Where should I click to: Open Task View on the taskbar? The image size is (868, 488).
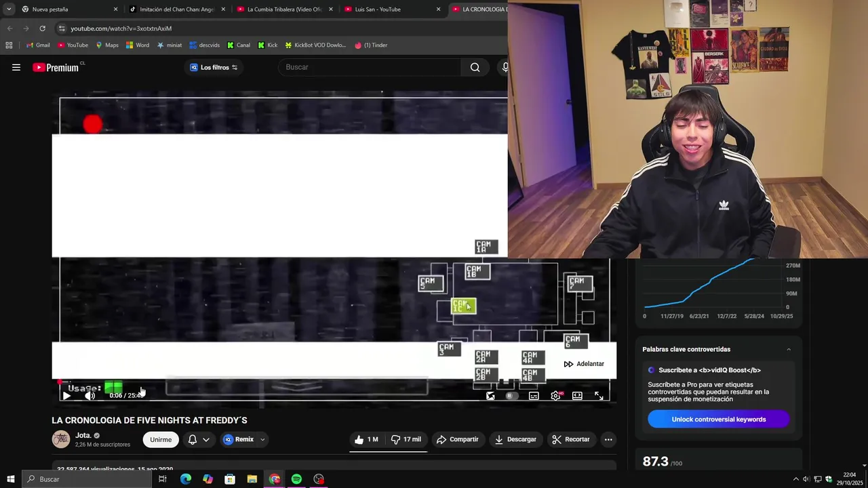click(x=163, y=479)
